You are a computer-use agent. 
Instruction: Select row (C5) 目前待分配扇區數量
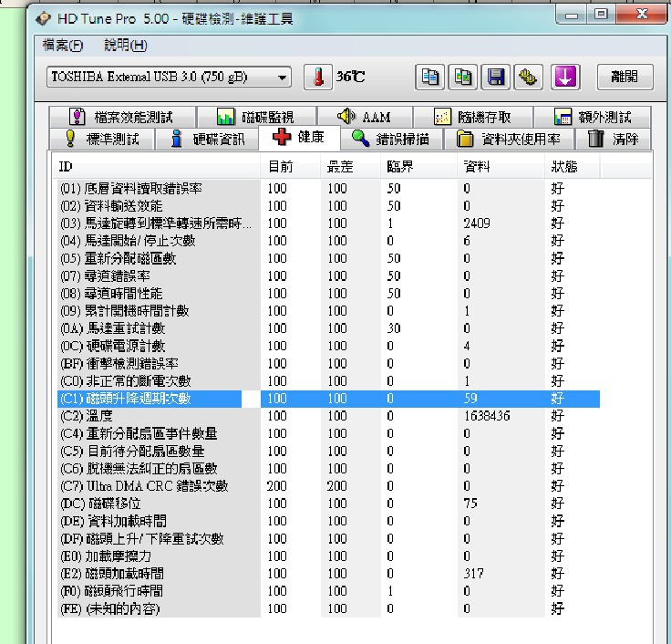[x=328, y=451]
